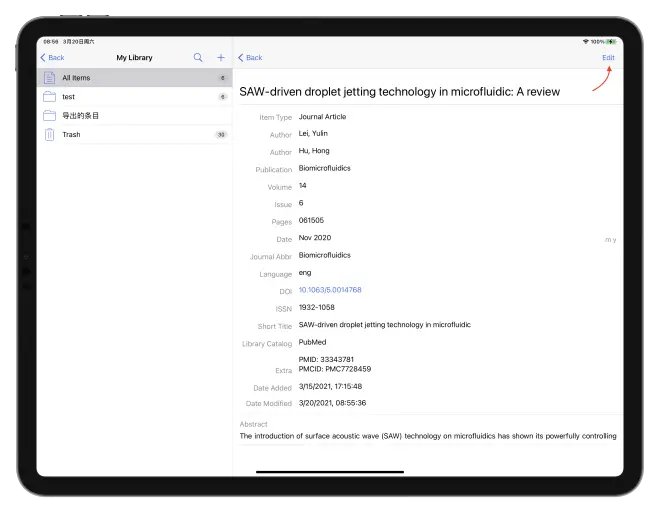Click the 导出的条目 folder icon

50,115
